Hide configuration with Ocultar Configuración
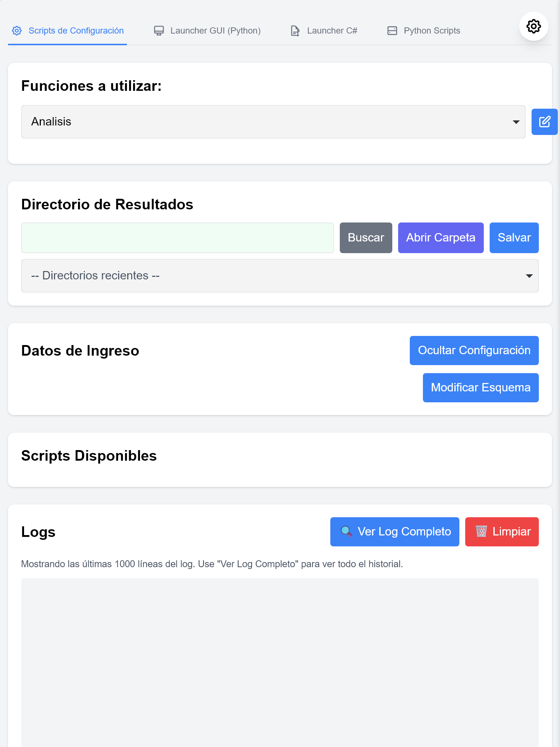This screenshot has width=560, height=747. tap(474, 351)
